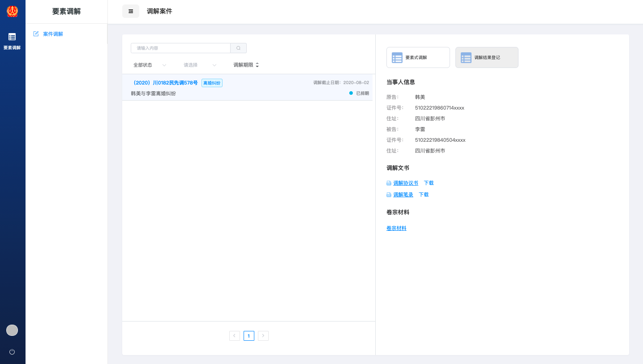Select case (2020)川0182民先调578号

(x=164, y=83)
